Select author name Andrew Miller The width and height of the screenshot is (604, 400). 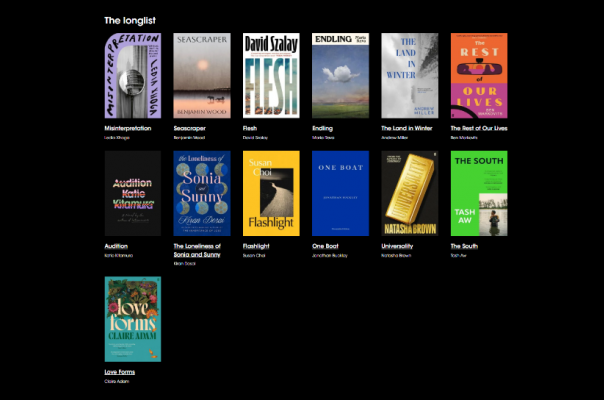[394, 138]
